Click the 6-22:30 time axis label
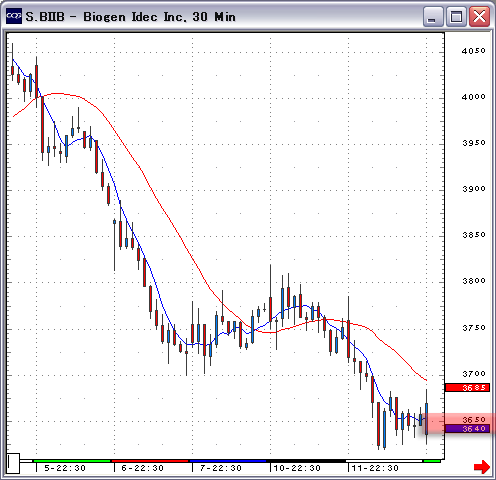 [x=143, y=468]
